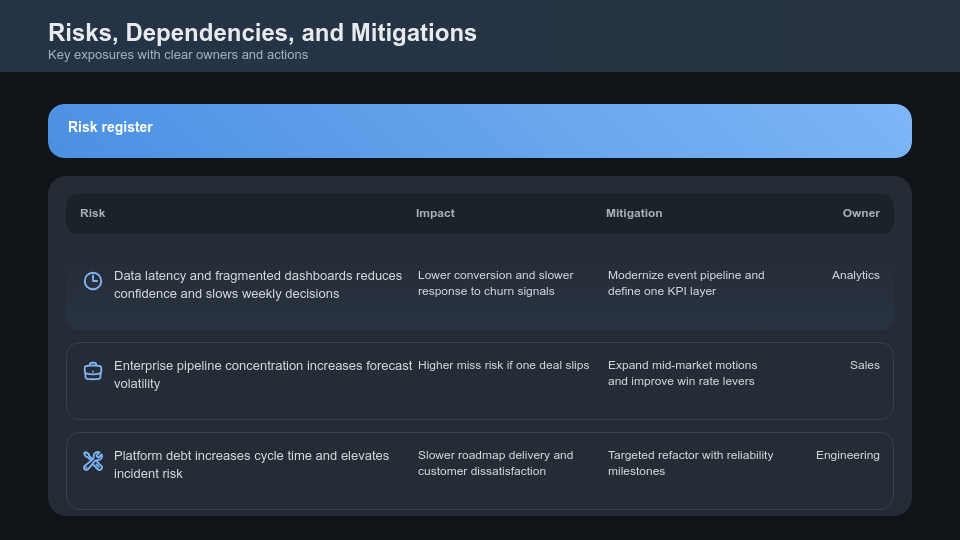The width and height of the screenshot is (960, 540).
Task: Click the 'Lower conversion and slower response' impact text
Action: [x=496, y=283]
